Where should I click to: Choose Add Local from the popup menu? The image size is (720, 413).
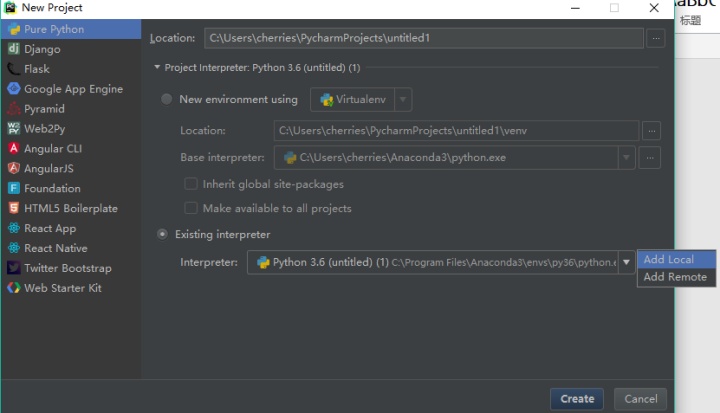click(x=676, y=260)
